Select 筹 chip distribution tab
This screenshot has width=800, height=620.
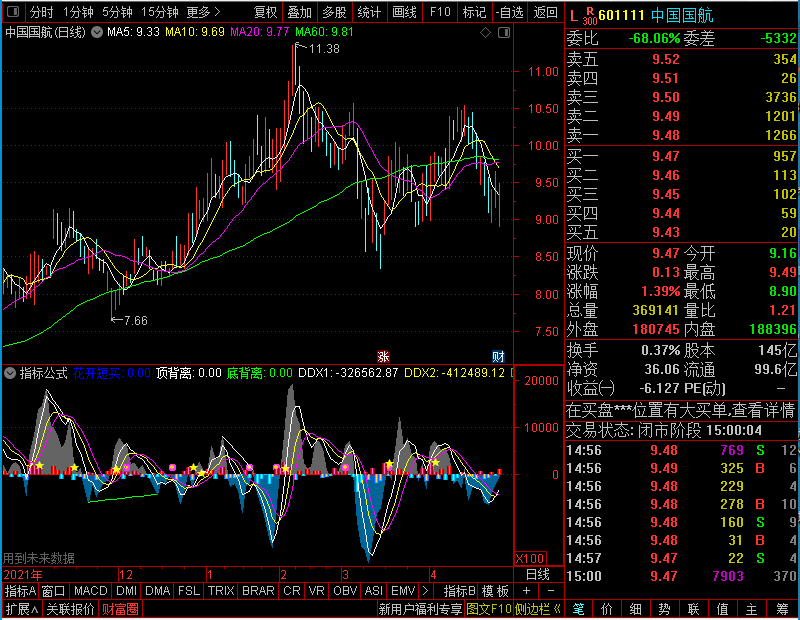pyautogui.click(x=782, y=609)
